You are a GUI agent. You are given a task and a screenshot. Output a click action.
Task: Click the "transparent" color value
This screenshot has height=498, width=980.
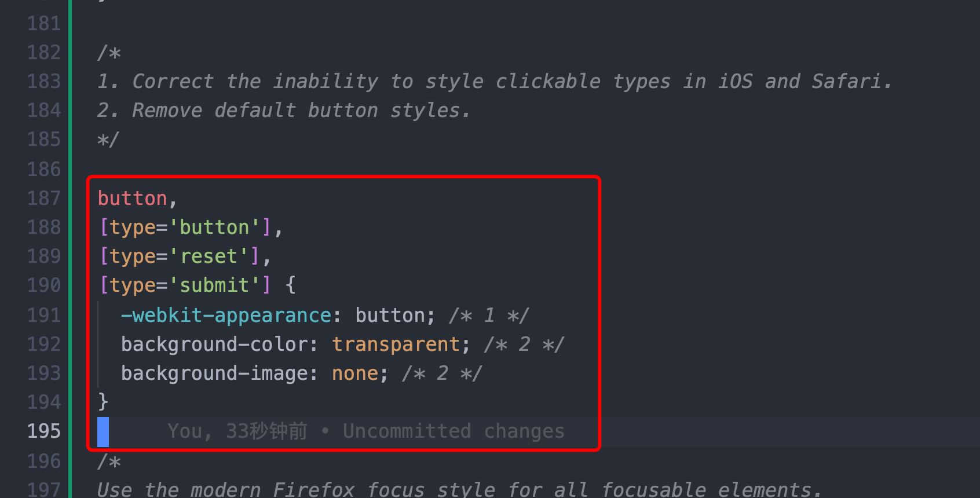(x=396, y=345)
